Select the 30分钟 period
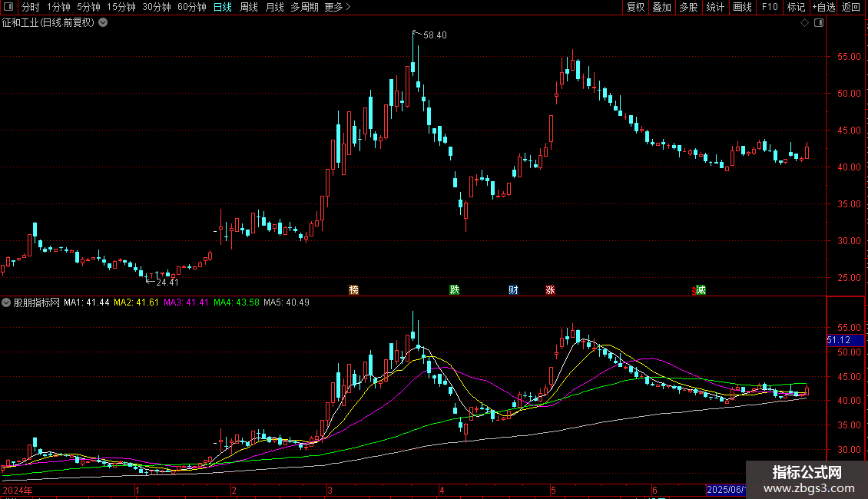 coord(157,7)
